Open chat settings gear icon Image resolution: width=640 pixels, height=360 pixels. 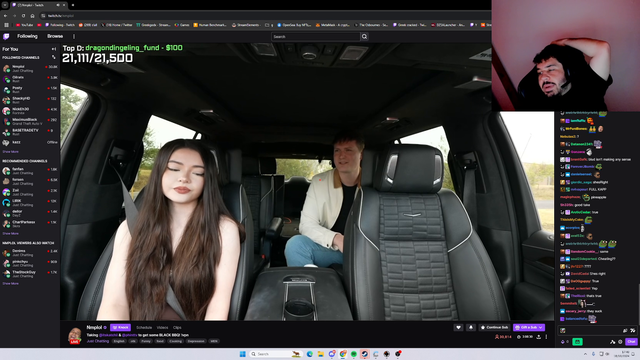tap(620, 342)
